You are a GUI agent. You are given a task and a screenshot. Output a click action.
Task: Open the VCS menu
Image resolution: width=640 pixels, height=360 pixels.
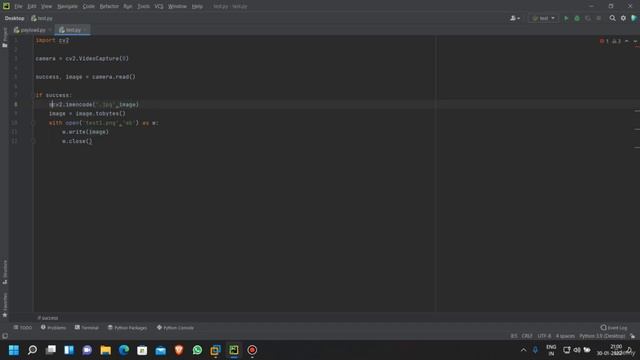(x=159, y=7)
